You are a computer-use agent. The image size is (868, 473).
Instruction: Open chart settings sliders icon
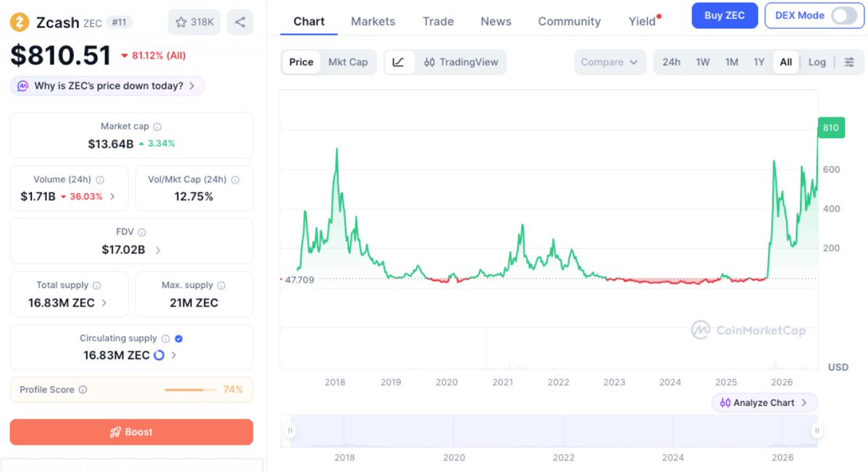(849, 62)
